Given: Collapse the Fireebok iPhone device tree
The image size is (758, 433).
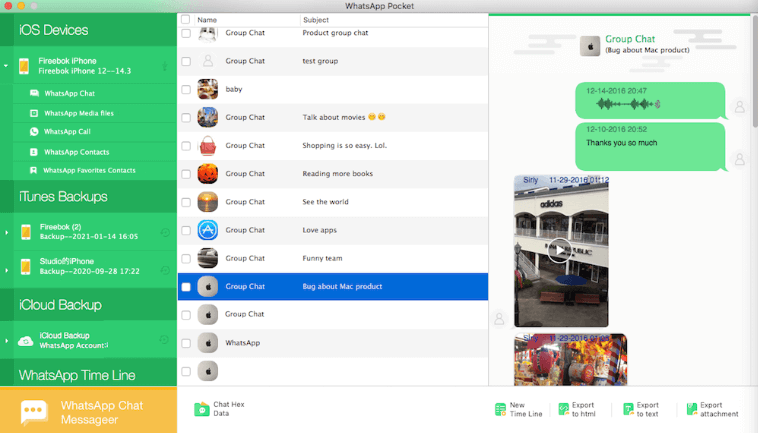Looking at the screenshot, I should [6, 66].
